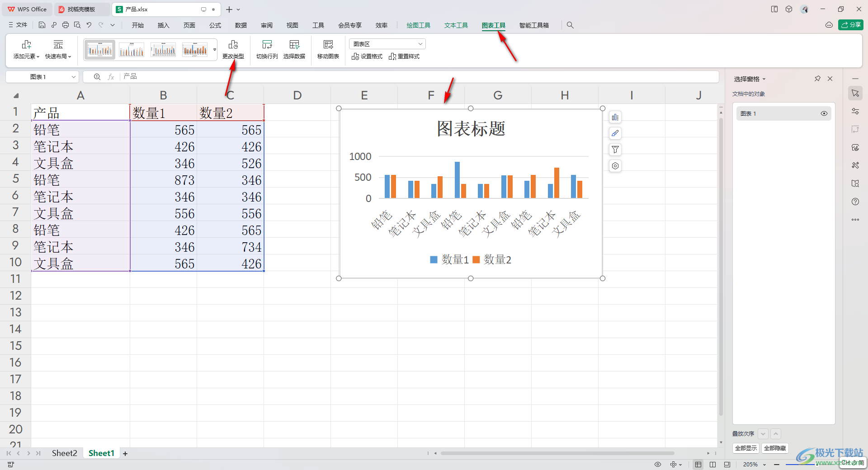This screenshot has width=868, height=470.
Task: Click the fx insert function icon
Action: pyautogui.click(x=111, y=77)
